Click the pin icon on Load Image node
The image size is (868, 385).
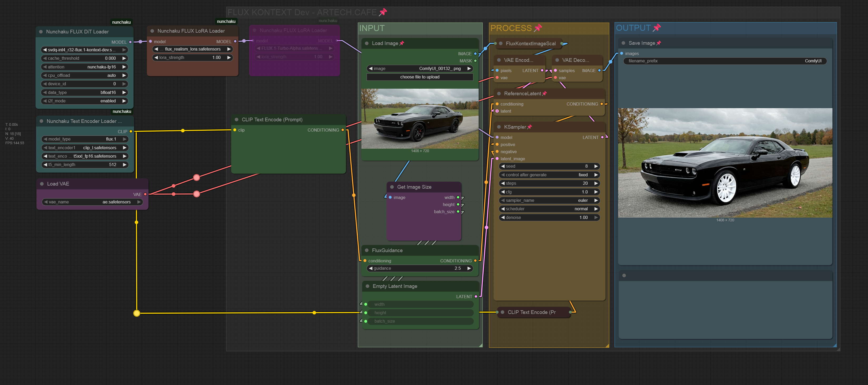[x=402, y=43]
